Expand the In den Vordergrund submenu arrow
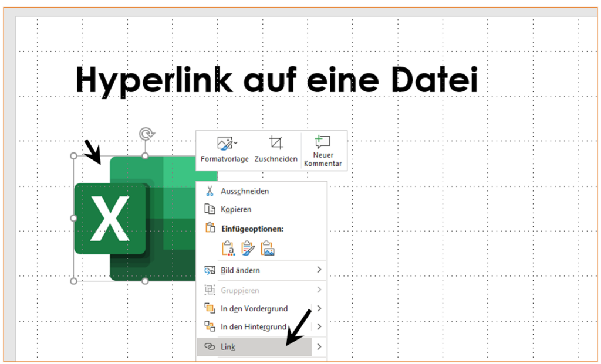Screen dimensions: 601x364 tap(319, 308)
